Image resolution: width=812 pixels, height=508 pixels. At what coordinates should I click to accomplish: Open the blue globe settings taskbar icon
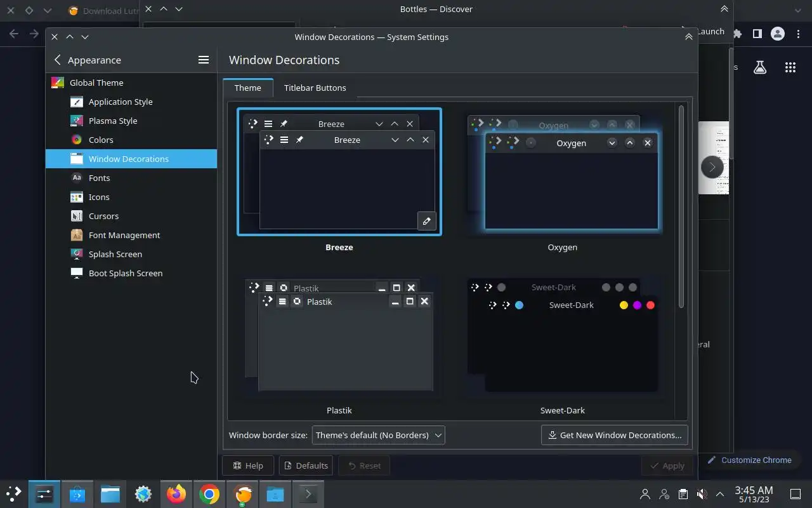click(143, 493)
